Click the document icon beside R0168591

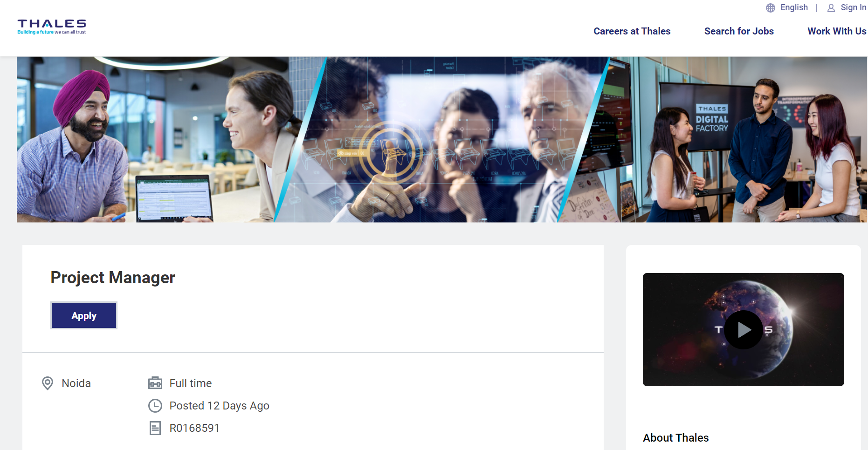tap(155, 428)
